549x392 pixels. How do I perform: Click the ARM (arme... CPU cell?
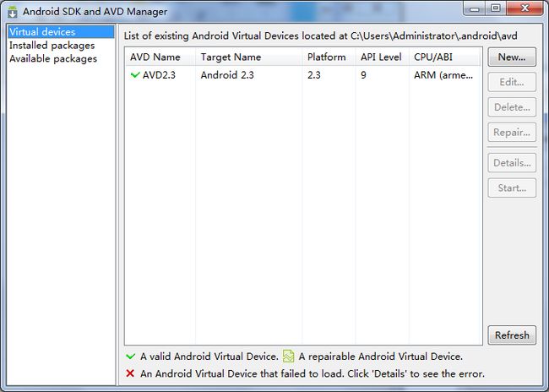(443, 75)
